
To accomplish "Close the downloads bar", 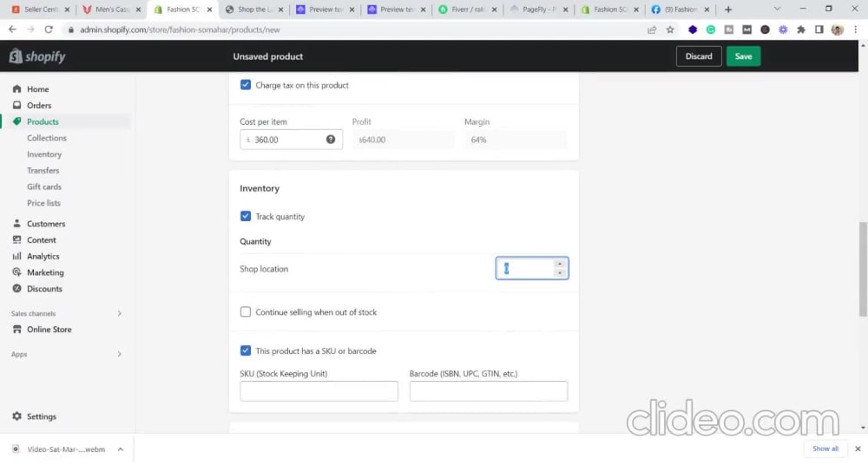I will (x=858, y=449).
